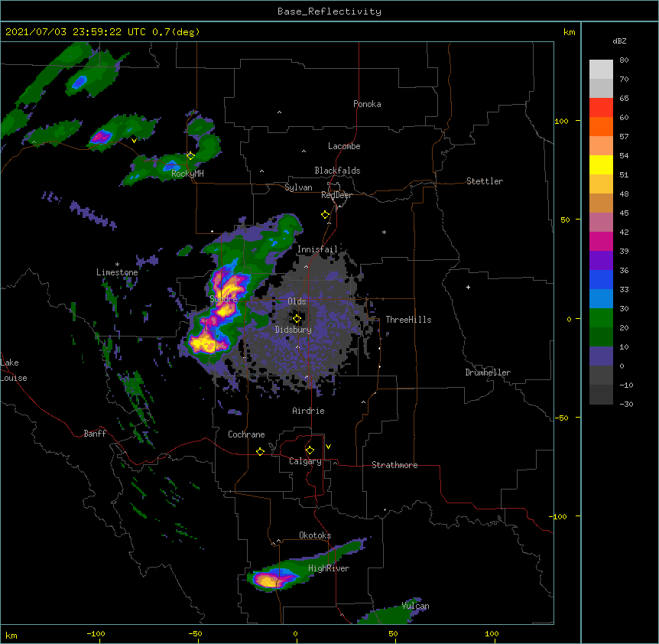Click the Olds city label
This screenshot has width=659, height=644.
[297, 301]
